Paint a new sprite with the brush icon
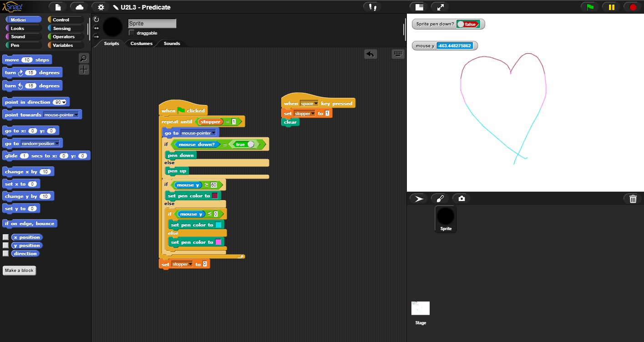644x342 pixels. pyautogui.click(x=440, y=198)
